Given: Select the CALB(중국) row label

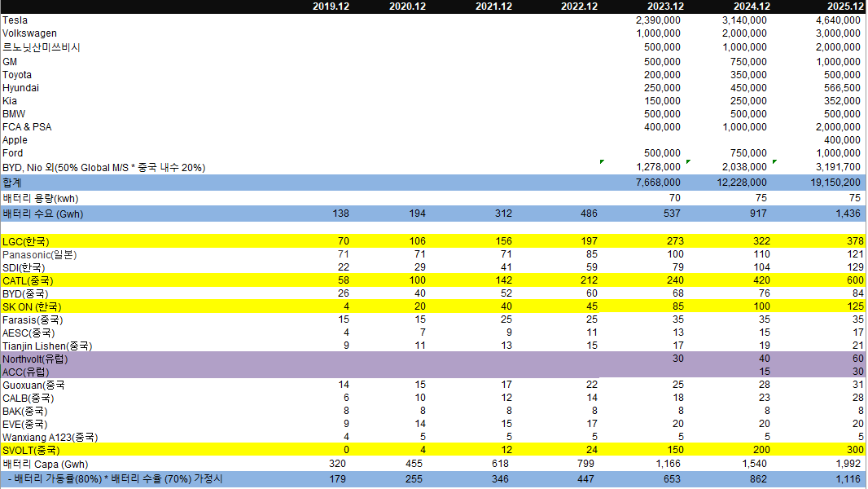Looking at the screenshot, I should click(28, 399).
